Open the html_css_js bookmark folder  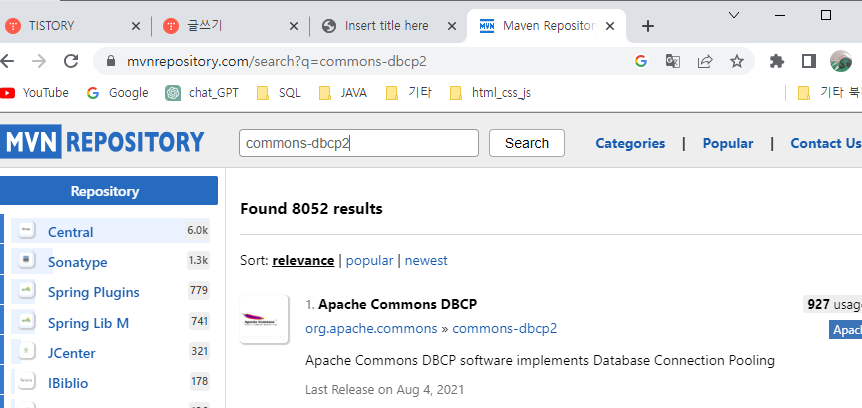(490, 93)
